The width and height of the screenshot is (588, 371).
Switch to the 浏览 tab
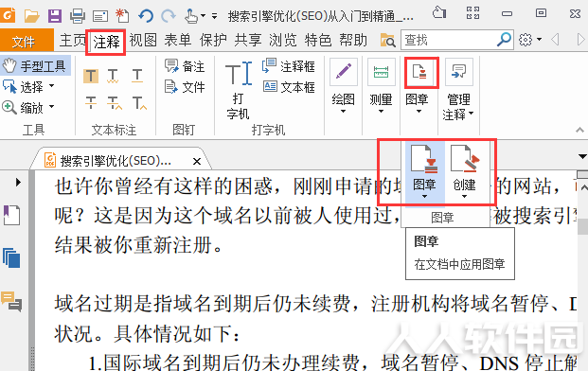point(283,40)
